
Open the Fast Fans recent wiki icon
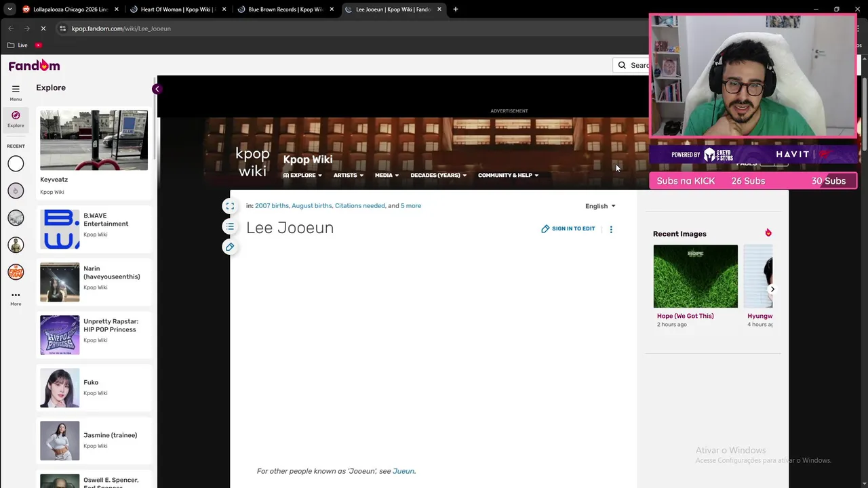tap(16, 272)
